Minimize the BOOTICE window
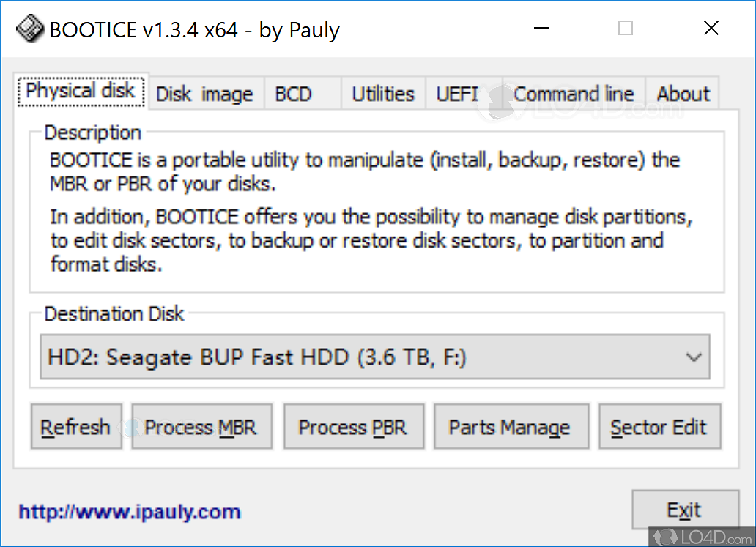 point(540,29)
